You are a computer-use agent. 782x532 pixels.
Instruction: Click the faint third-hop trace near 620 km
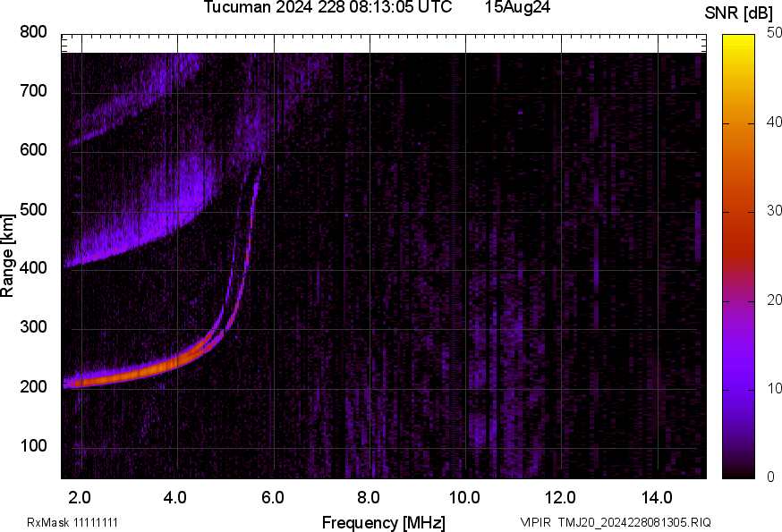click(x=99, y=133)
